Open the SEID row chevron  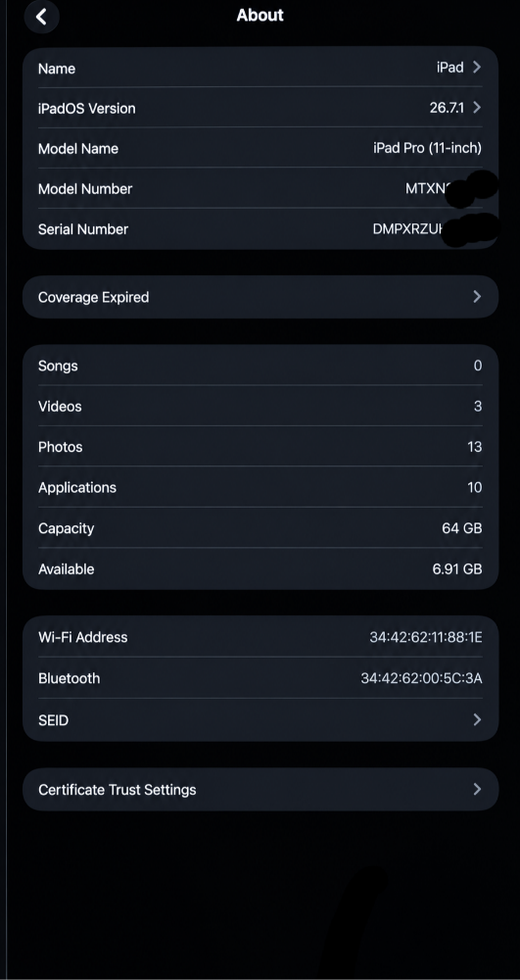tap(477, 720)
